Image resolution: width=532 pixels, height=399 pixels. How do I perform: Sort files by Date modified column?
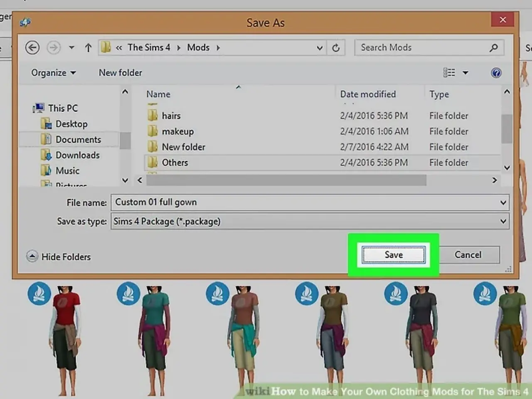(368, 94)
